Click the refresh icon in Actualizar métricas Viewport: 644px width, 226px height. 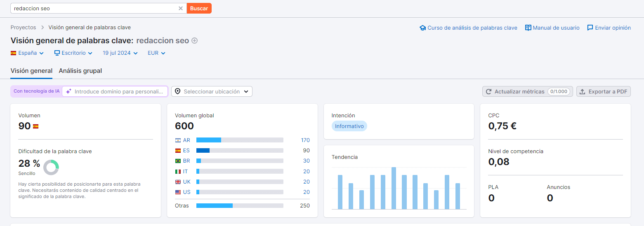tap(488, 91)
